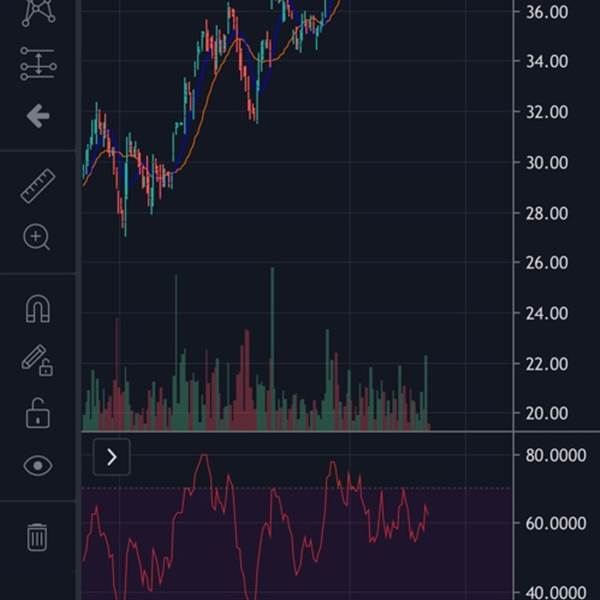
Task: Select the ruler measure tool
Action: 38,186
